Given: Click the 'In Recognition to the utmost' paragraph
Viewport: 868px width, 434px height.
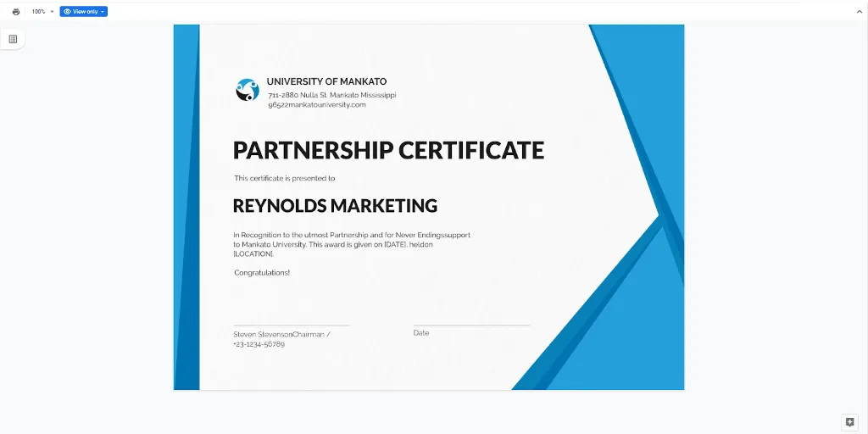Looking at the screenshot, I should tap(352, 244).
